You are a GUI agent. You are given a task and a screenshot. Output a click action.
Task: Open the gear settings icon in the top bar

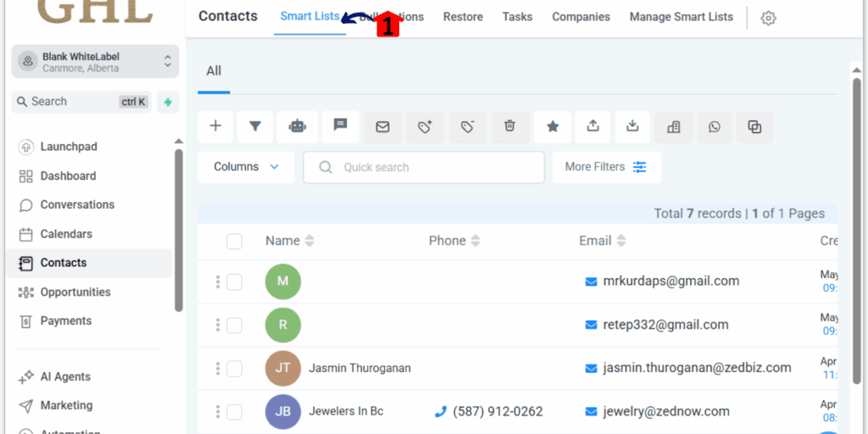(x=768, y=19)
